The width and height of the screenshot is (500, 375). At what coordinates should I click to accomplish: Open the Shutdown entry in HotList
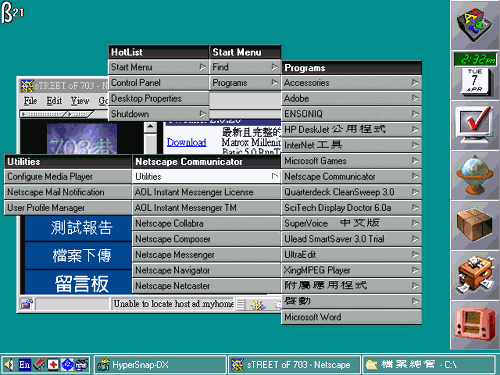coord(159,114)
